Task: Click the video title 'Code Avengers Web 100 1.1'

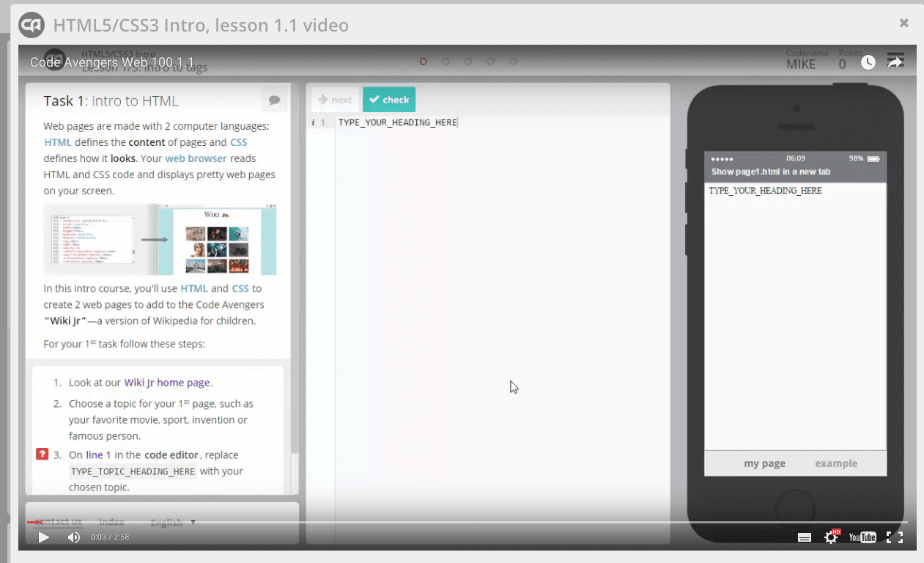Action: 112,62
